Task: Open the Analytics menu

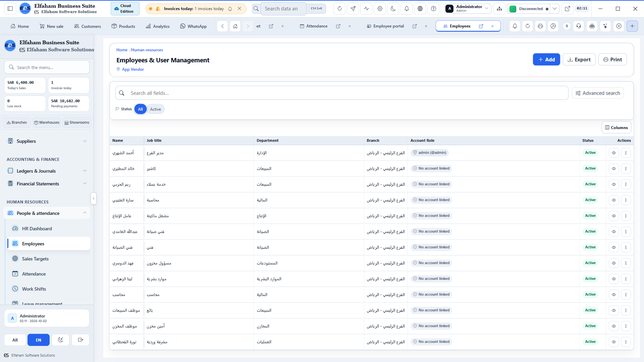Action: coord(158,26)
